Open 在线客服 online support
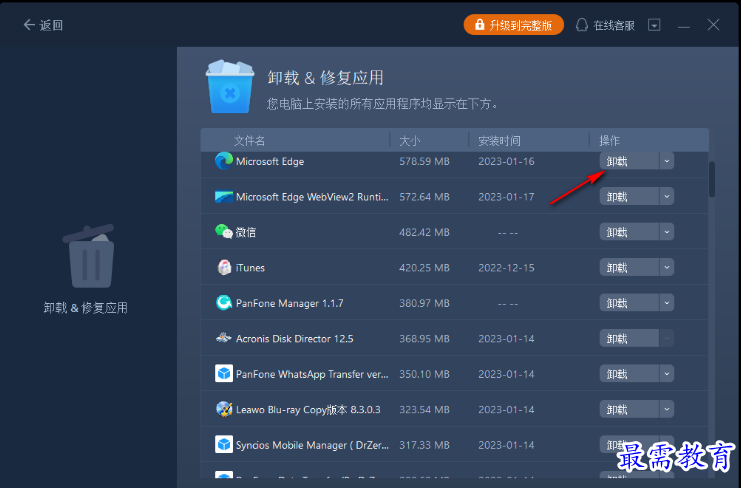Viewport: 741px width, 488px height. pos(605,25)
